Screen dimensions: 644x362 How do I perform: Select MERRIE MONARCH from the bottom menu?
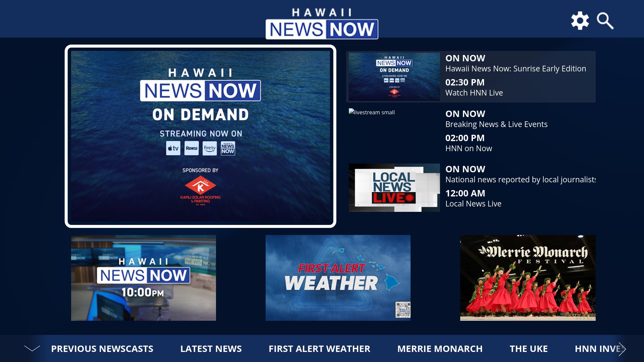[440, 349]
